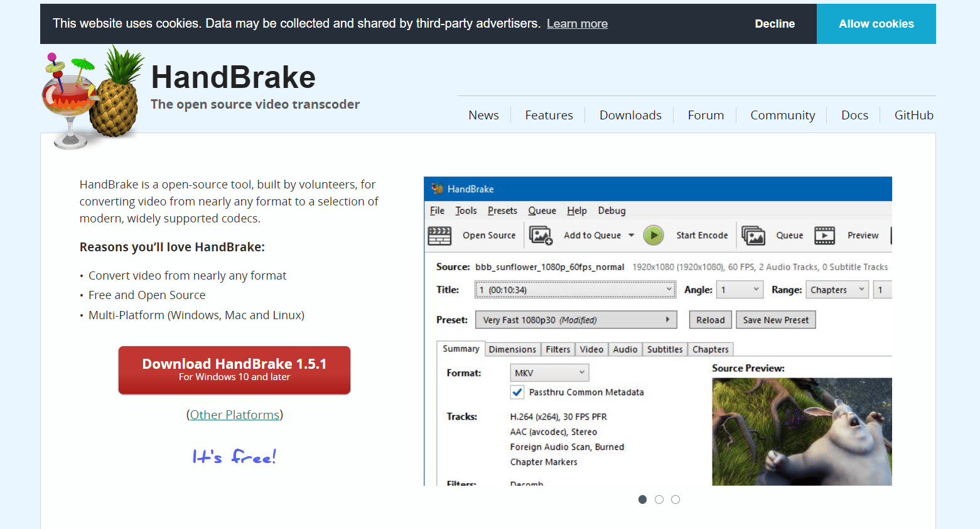Click the "AAC (avcodec), Stereo" track text
Viewport: 980px width, 529px height.
[x=554, y=432]
